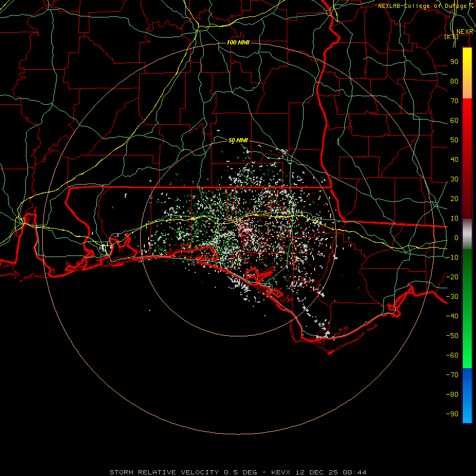Image resolution: width=476 pixels, height=476 pixels.
Task: Click the 90 value on velocity scale
Action: click(x=454, y=62)
